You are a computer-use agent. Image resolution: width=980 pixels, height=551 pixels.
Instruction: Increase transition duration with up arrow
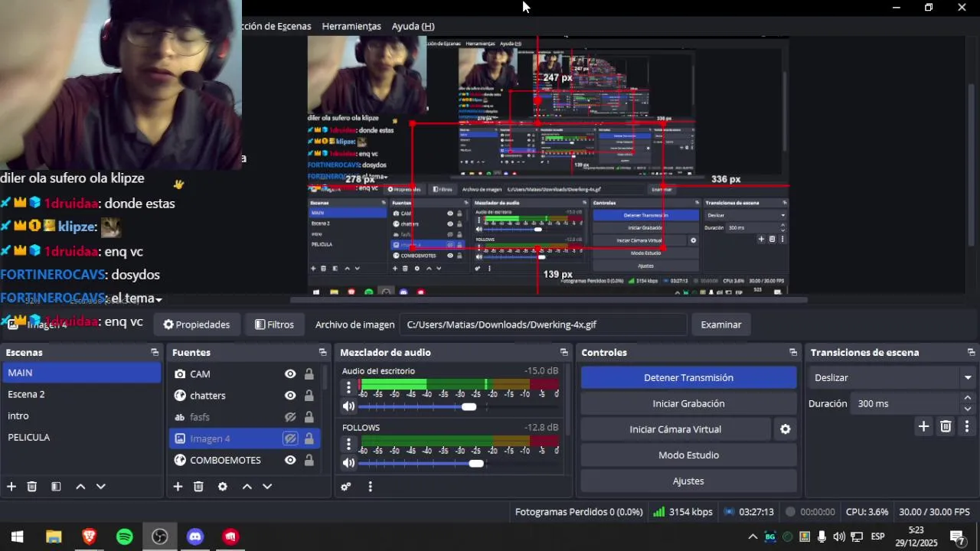pyautogui.click(x=967, y=398)
